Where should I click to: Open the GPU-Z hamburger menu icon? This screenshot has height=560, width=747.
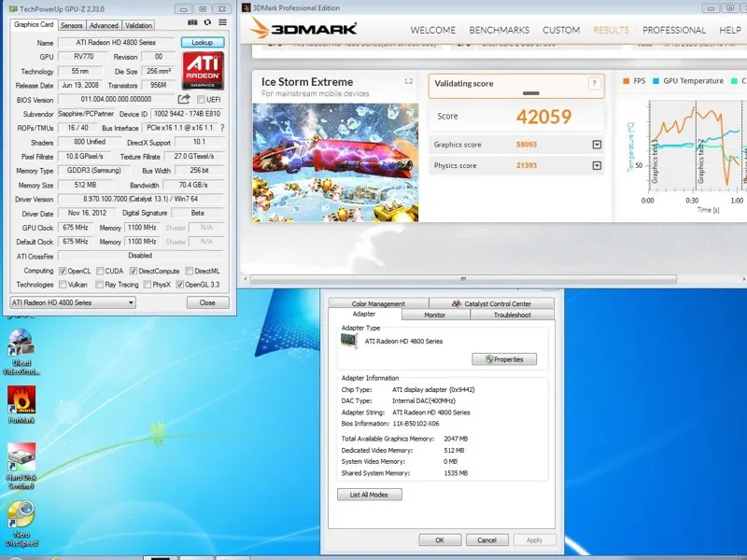[x=222, y=21]
